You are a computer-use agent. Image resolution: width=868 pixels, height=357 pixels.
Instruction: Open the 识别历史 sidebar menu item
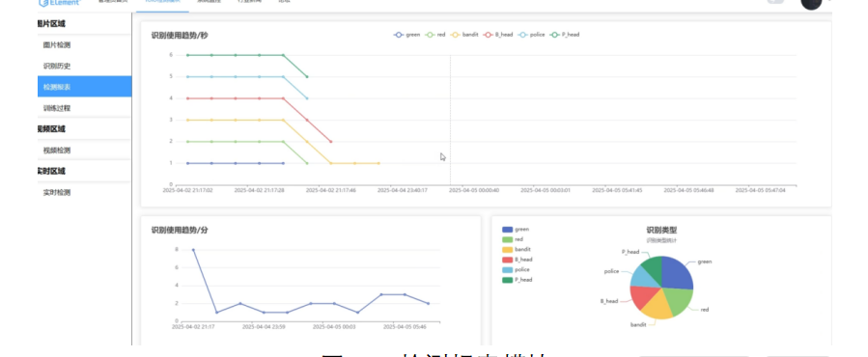point(84,66)
